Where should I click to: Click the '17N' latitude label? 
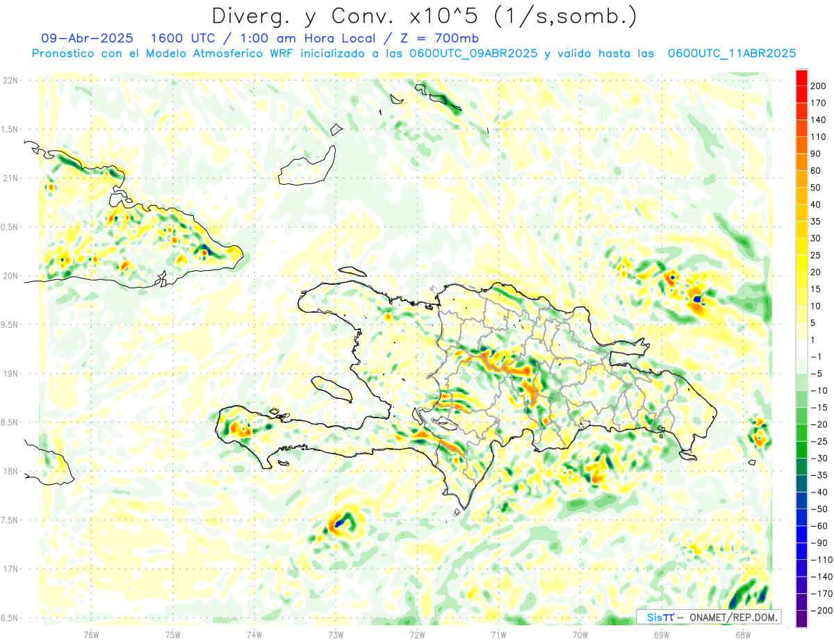(x=10, y=569)
